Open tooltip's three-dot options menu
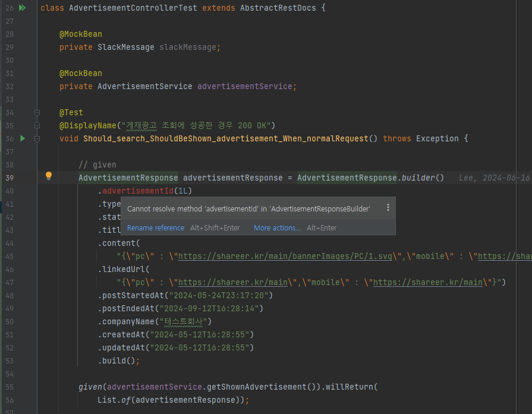The height and width of the screenshot is (414, 532). click(x=388, y=207)
